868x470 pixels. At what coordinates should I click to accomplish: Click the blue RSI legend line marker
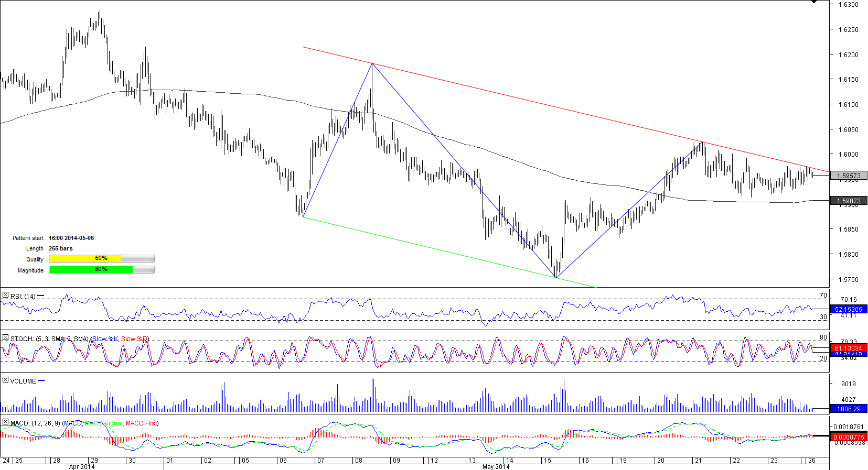[41, 296]
